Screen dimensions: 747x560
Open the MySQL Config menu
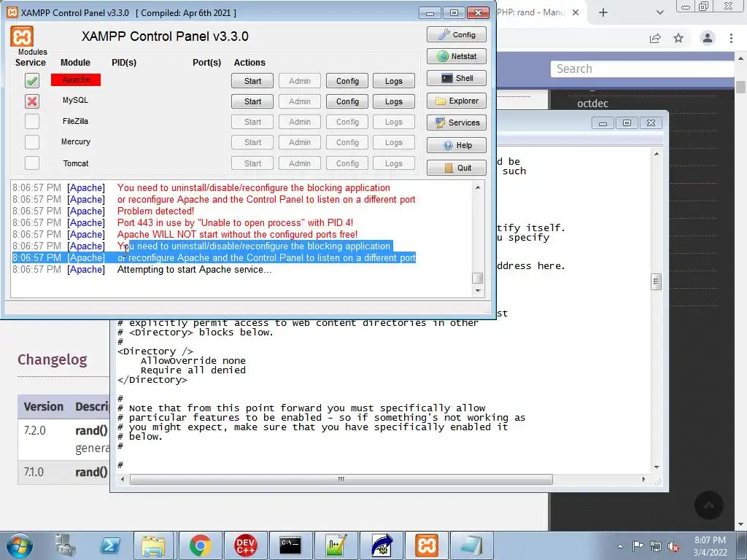click(347, 101)
